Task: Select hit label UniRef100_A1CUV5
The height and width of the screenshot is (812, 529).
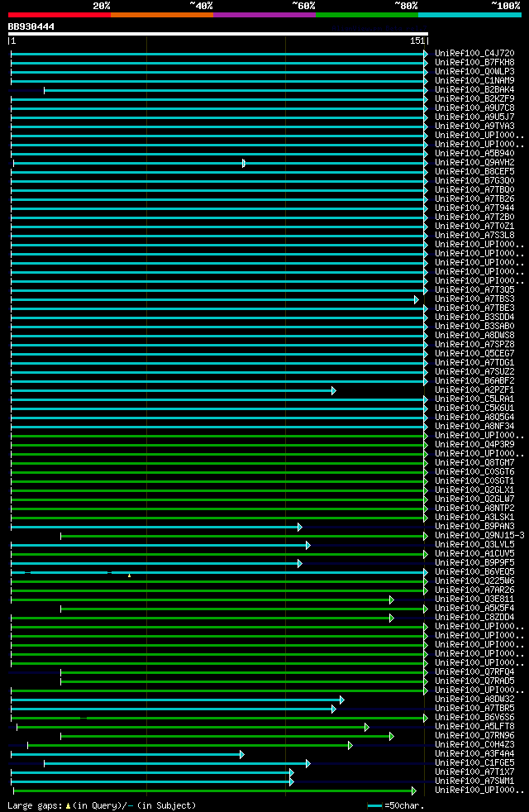Action: (x=474, y=553)
